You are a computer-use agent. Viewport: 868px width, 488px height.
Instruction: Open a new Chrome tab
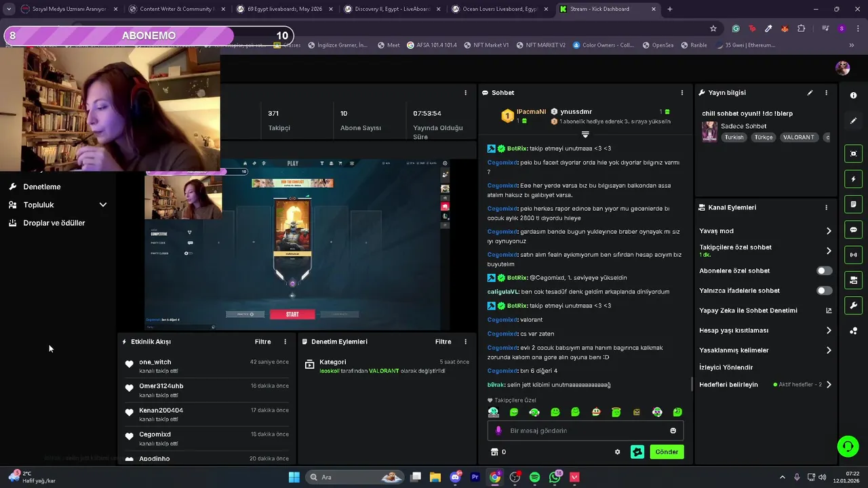(670, 9)
